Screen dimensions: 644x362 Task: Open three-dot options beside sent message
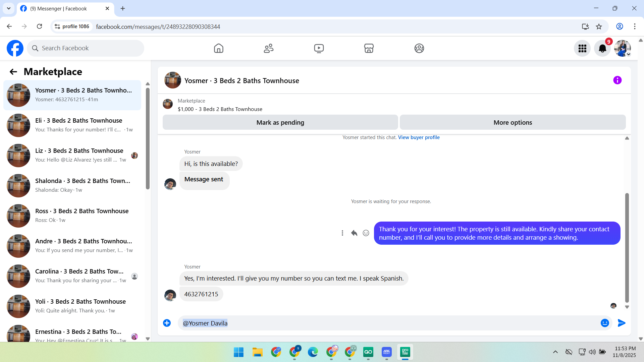click(342, 233)
